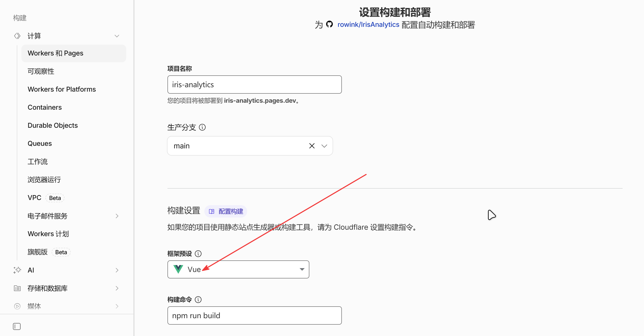Expand the 媒体 section chevron

click(x=117, y=306)
